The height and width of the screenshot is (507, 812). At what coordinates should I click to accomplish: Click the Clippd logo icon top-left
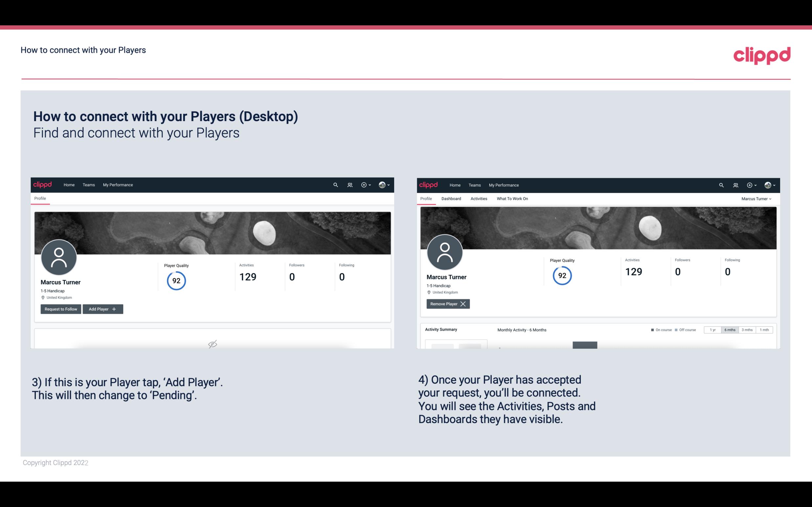coord(43,185)
